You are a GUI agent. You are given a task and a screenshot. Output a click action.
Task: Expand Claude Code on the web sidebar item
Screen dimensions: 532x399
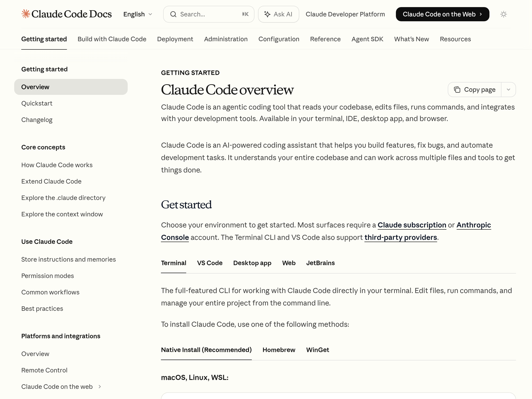[100, 387]
